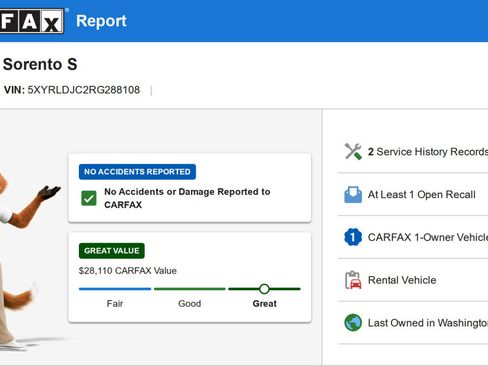Open 2 Service History Records row

coord(413,152)
